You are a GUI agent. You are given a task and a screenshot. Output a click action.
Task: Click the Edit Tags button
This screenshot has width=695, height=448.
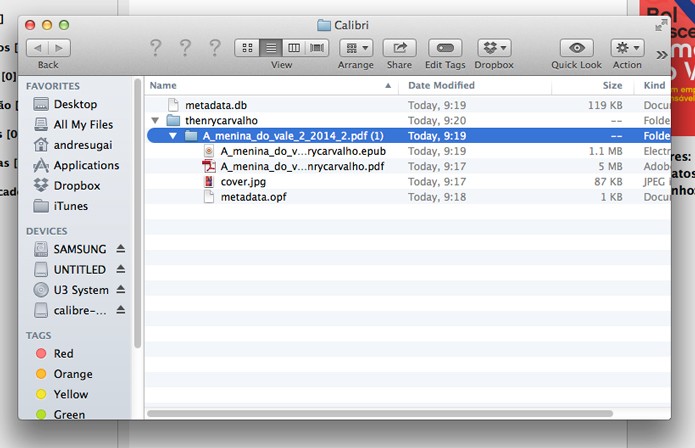(445, 48)
